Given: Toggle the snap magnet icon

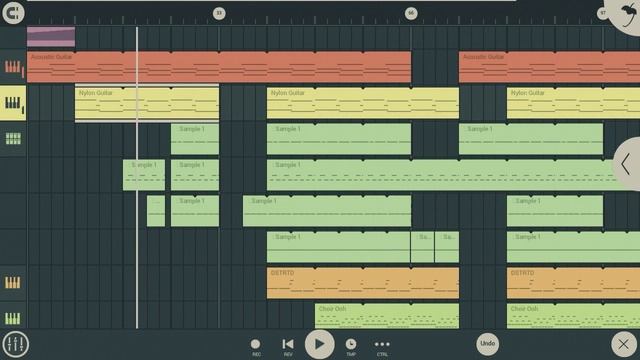Looking at the screenshot, I should point(13,13).
